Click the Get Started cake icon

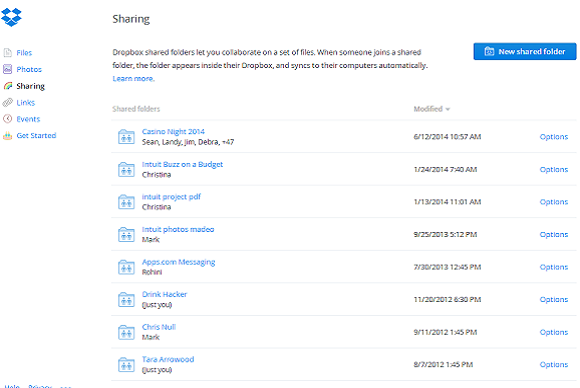[7, 135]
